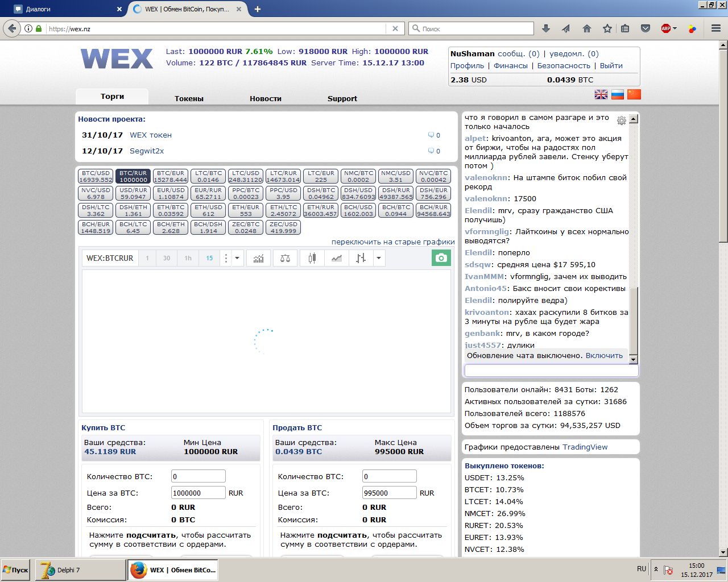Go to the Новости tab
Screen dimensions: 728x582
click(x=266, y=98)
